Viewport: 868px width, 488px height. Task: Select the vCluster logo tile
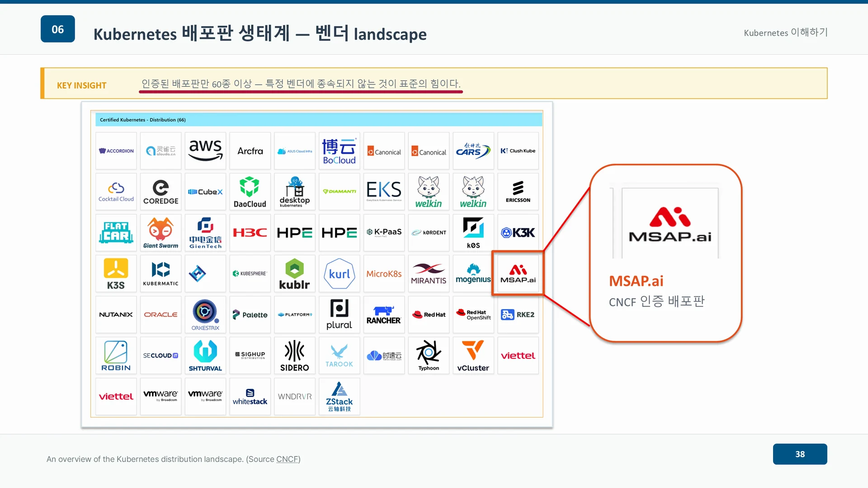click(473, 356)
